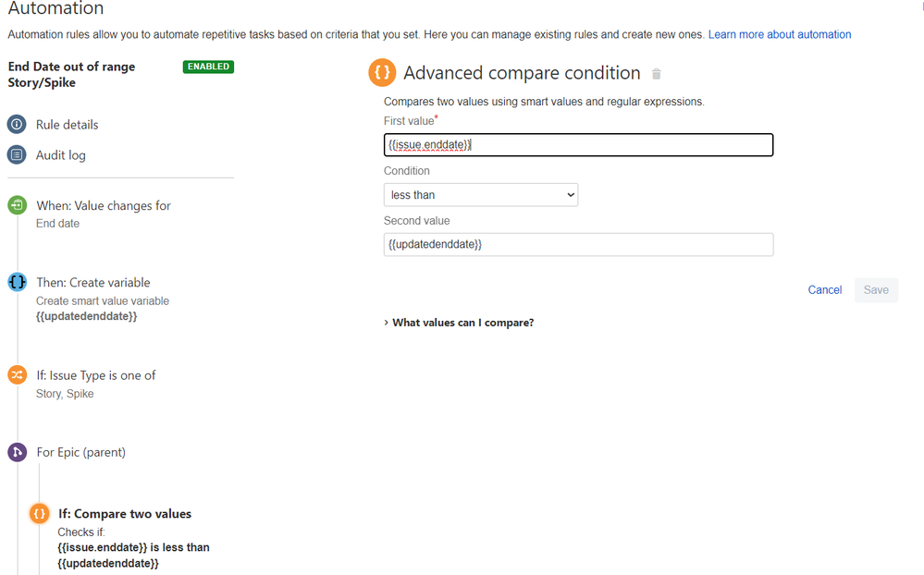Viewport: 924px width, 575px height.
Task: Expand What values can I compare section
Action: (459, 323)
